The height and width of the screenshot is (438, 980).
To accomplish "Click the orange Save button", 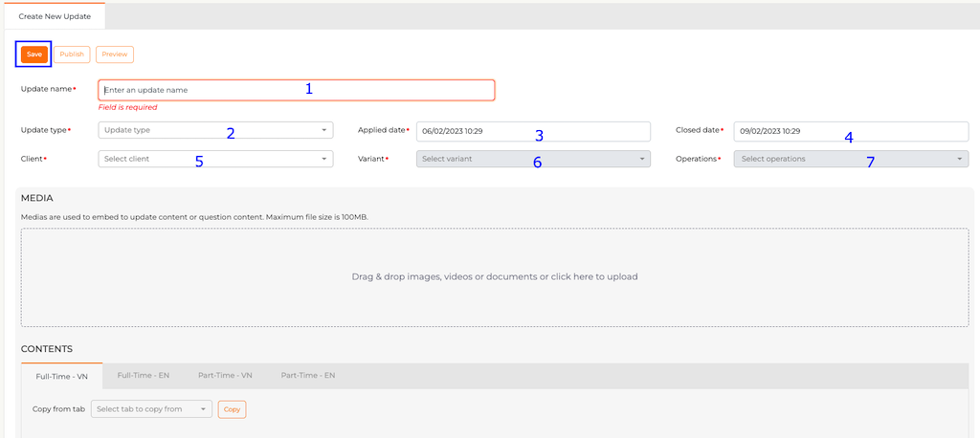I will [x=33, y=55].
